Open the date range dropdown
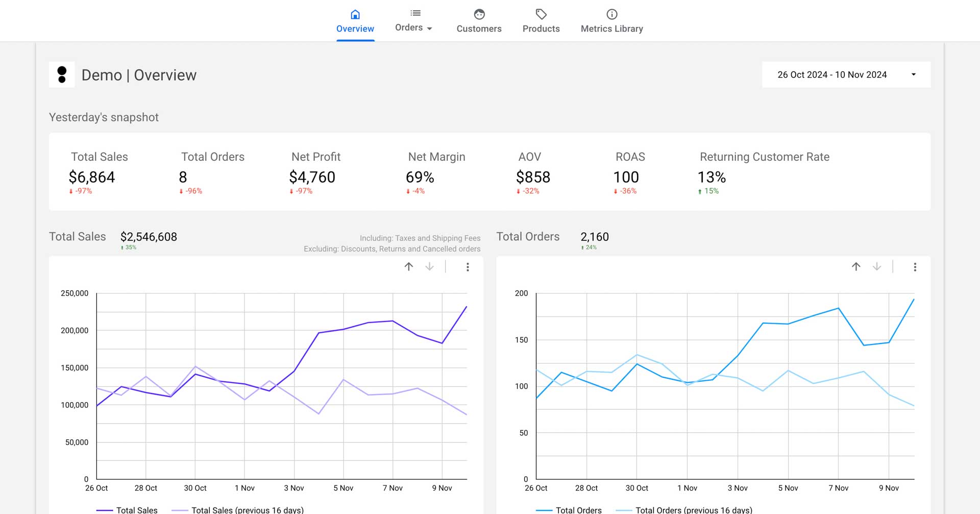This screenshot has width=980, height=514. coord(846,75)
